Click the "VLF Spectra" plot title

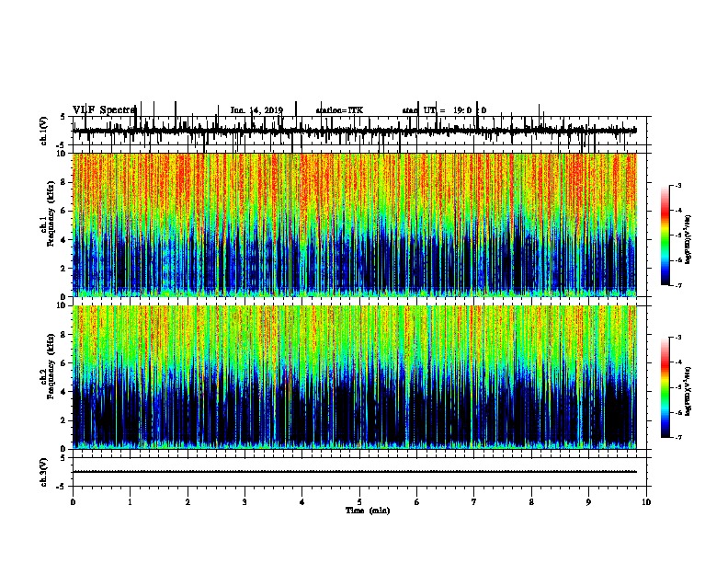pos(104,110)
